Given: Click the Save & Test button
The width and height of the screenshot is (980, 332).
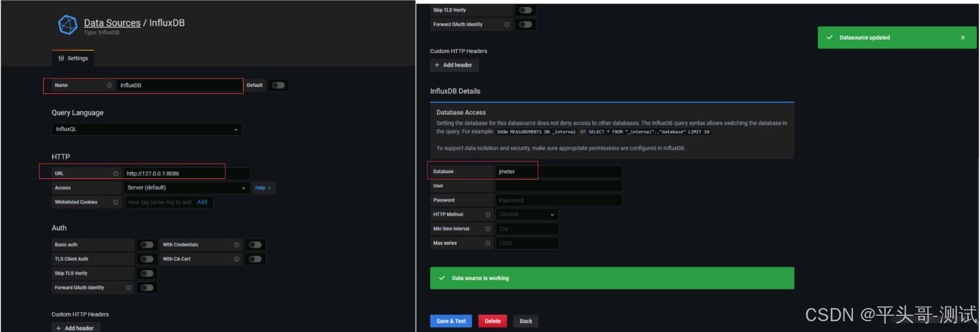Looking at the screenshot, I should pyautogui.click(x=451, y=321).
